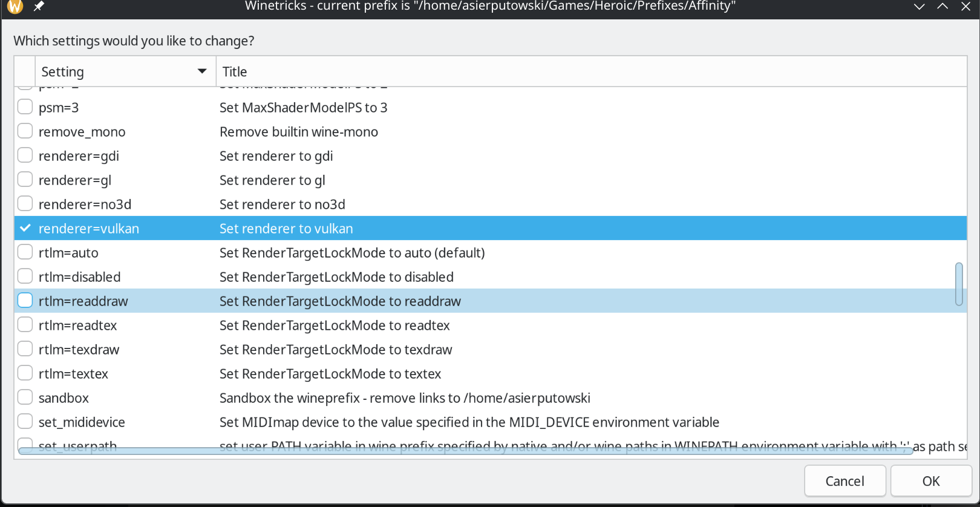The height and width of the screenshot is (507, 980).
Task: Check the rtlm=disabled checkbox
Action: [25, 276]
